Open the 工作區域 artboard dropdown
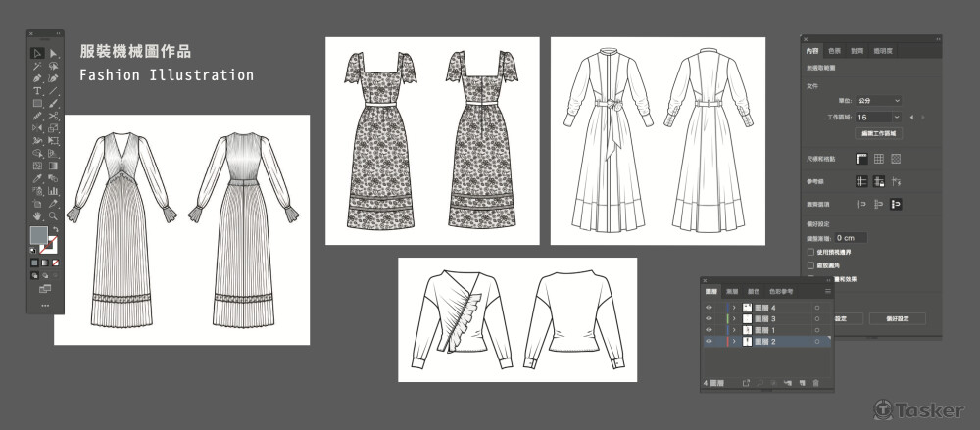The height and width of the screenshot is (430, 980). tap(879, 116)
